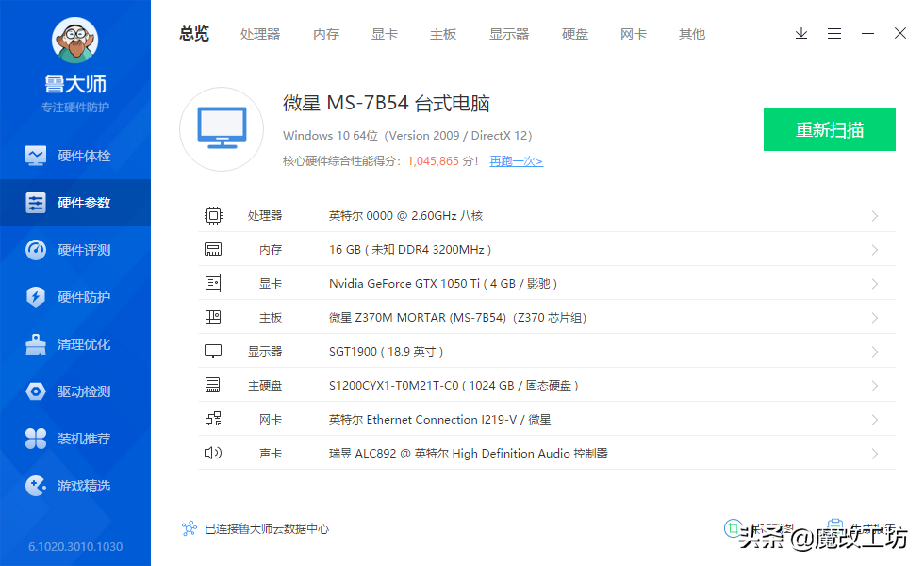Image resolution: width=924 pixels, height=566 pixels.
Task: Click the green 重新扫描 rescan button
Action: [x=830, y=130]
